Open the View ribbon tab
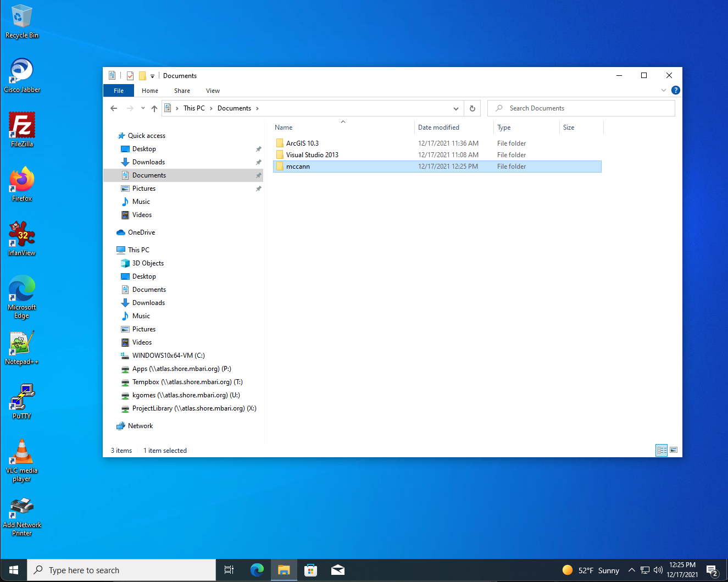728x582 pixels. [x=213, y=91]
